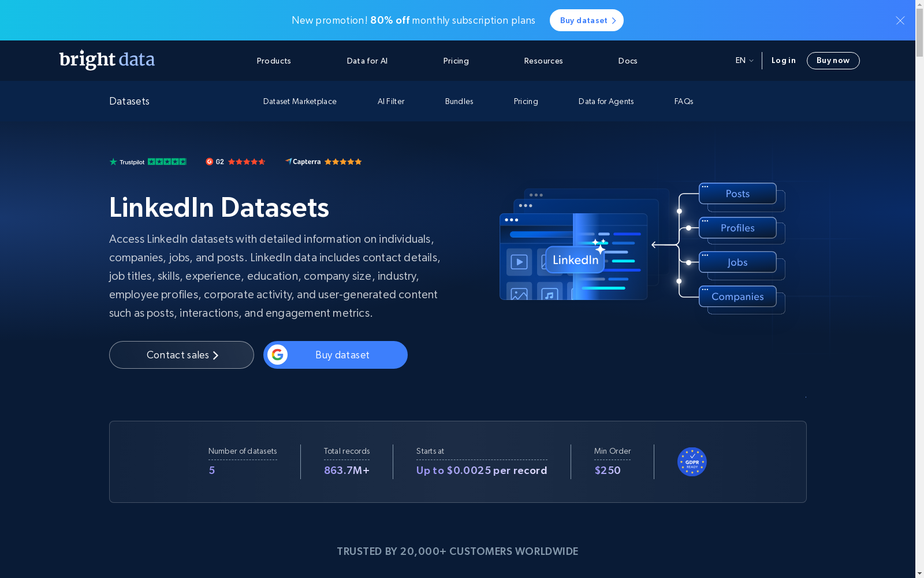
Task: Click the Min Order label
Action: [x=613, y=451]
